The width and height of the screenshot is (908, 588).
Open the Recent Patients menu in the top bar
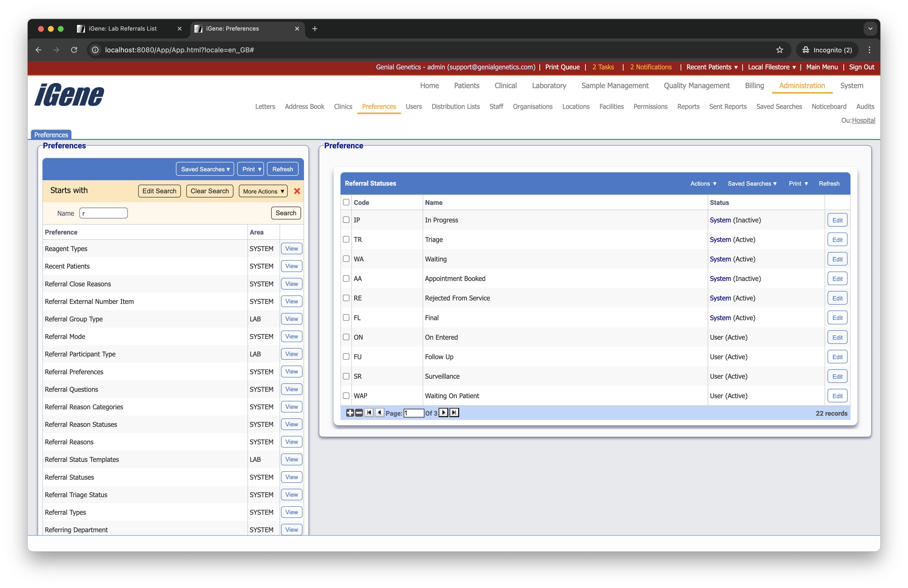[x=712, y=67]
